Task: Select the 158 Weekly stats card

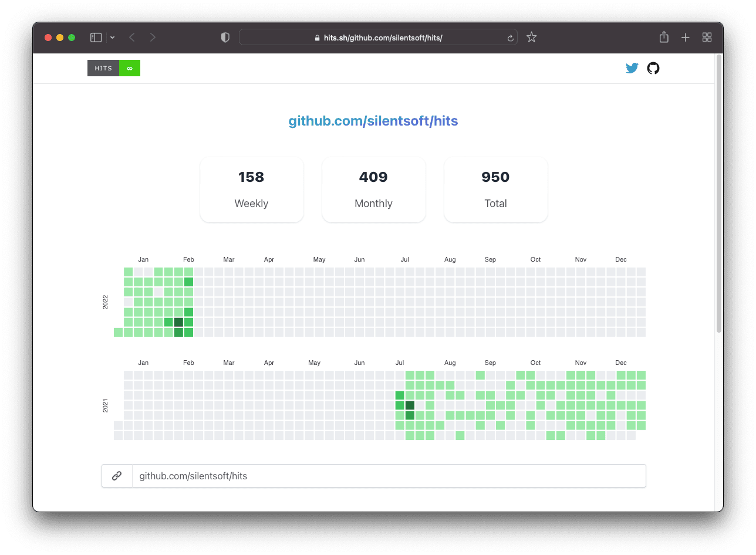Action: coord(252,189)
